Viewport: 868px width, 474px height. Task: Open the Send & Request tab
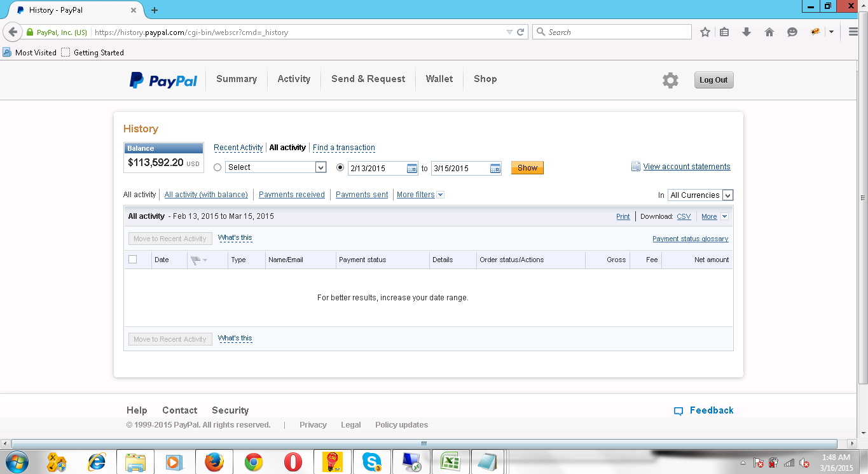(x=368, y=79)
